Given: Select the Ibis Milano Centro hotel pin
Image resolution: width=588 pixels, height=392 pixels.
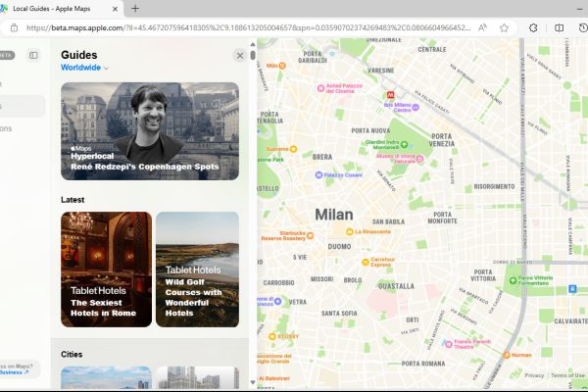Looking at the screenshot, I should coord(416,107).
